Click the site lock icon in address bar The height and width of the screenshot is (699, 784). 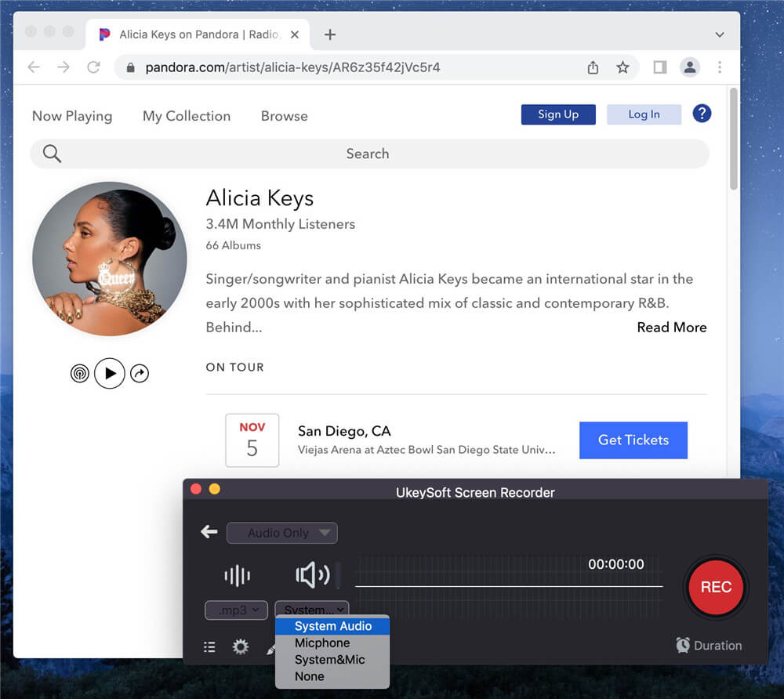pyautogui.click(x=130, y=67)
